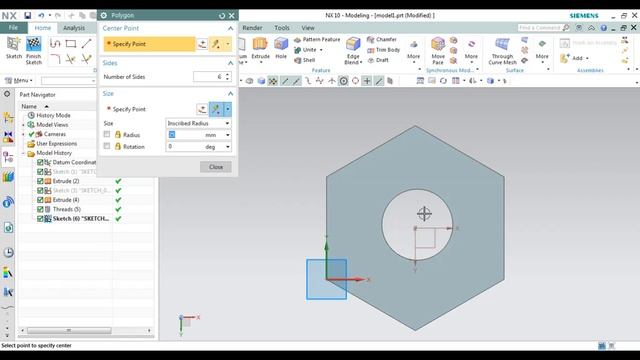Screen dimensions: 640x360
Task: Uncheck the Sketch (3) feature checkbox
Action: 40,190
